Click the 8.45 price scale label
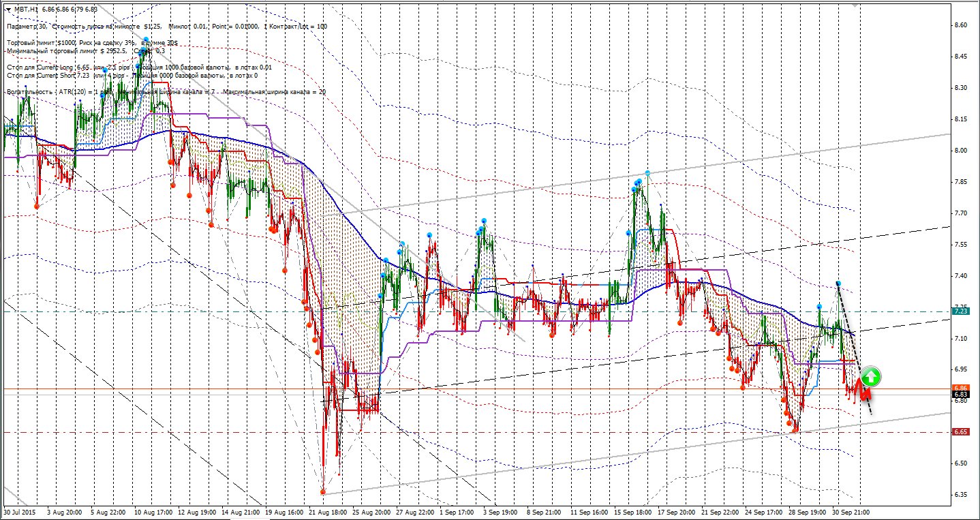 [x=962, y=57]
